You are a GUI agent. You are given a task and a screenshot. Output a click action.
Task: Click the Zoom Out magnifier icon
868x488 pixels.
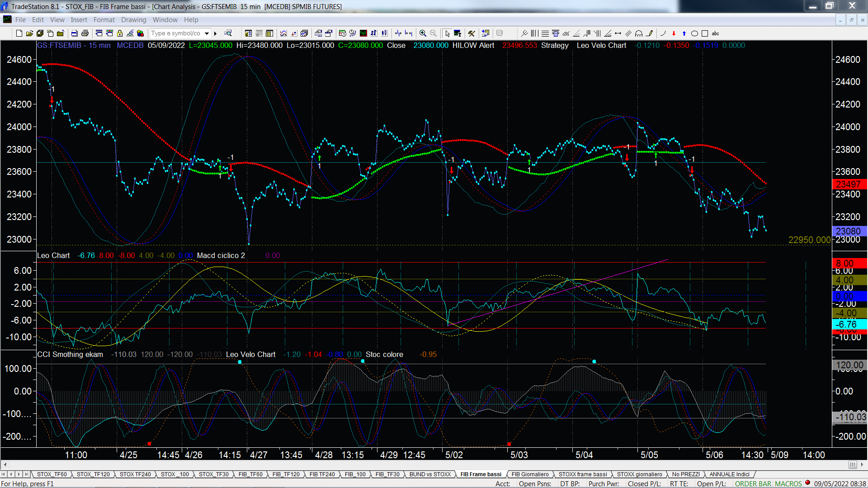click(433, 33)
